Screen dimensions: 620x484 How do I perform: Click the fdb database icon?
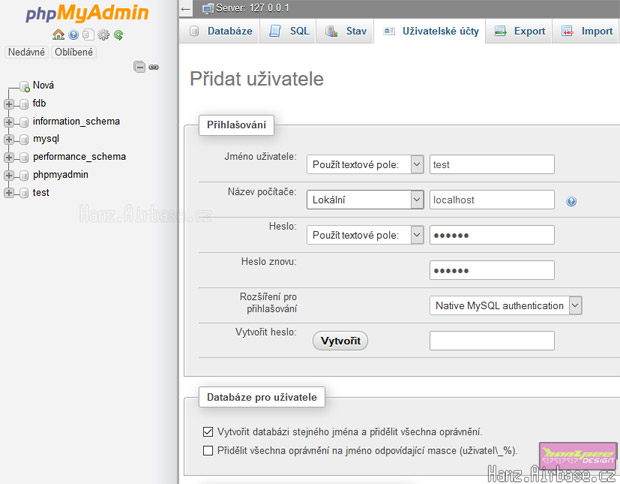24,104
